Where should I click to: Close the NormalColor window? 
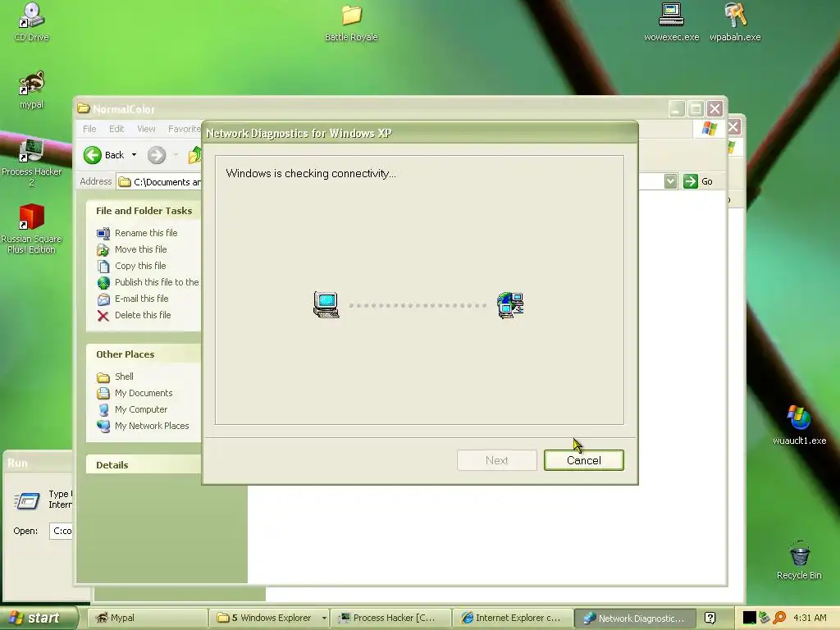click(x=714, y=109)
